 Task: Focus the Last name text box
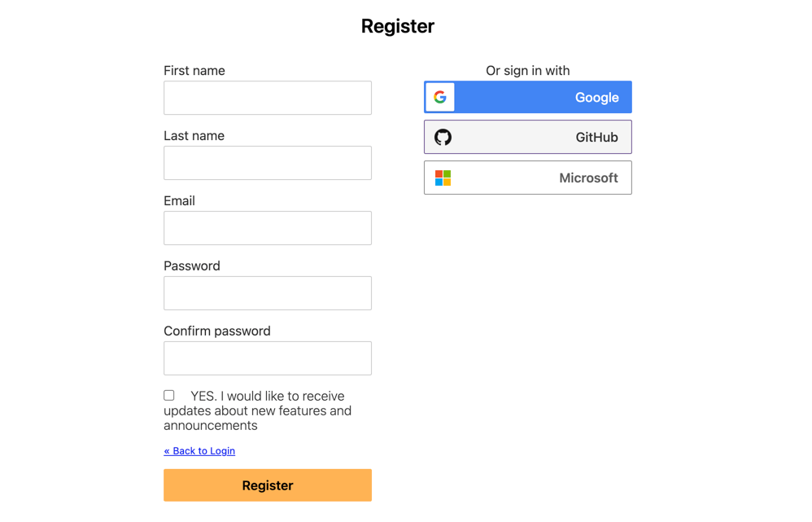[268, 163]
